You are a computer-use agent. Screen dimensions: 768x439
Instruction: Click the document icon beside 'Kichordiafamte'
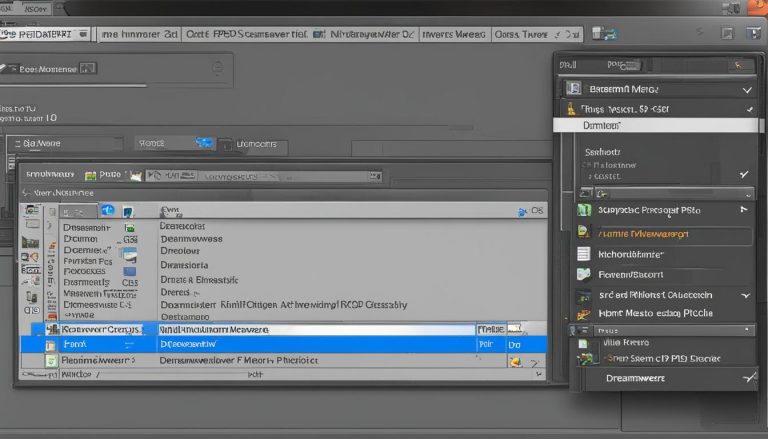(583, 254)
